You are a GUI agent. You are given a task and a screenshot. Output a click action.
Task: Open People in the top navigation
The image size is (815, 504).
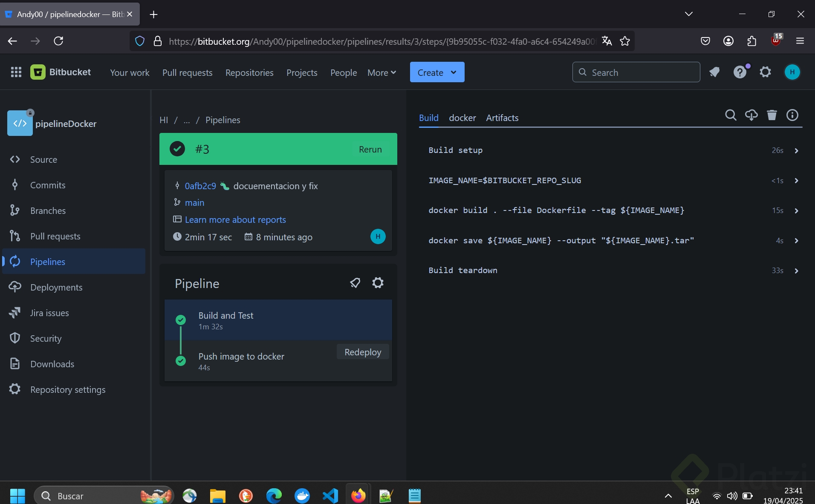[x=344, y=72]
